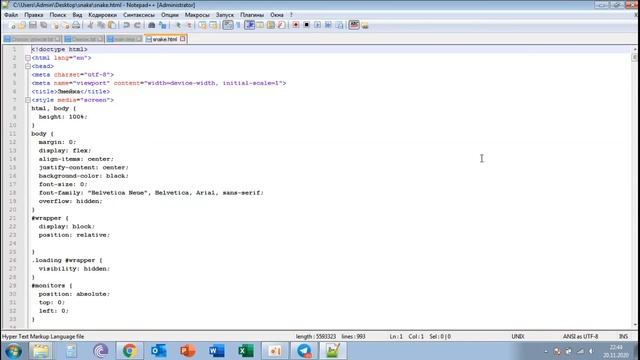Click the vertical scrollbar up arrow

635,49
